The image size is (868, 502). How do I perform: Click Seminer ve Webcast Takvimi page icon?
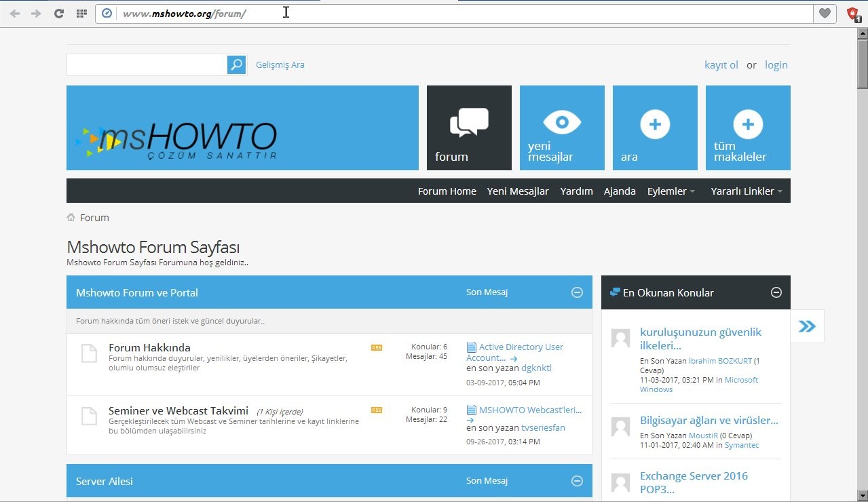(90, 416)
